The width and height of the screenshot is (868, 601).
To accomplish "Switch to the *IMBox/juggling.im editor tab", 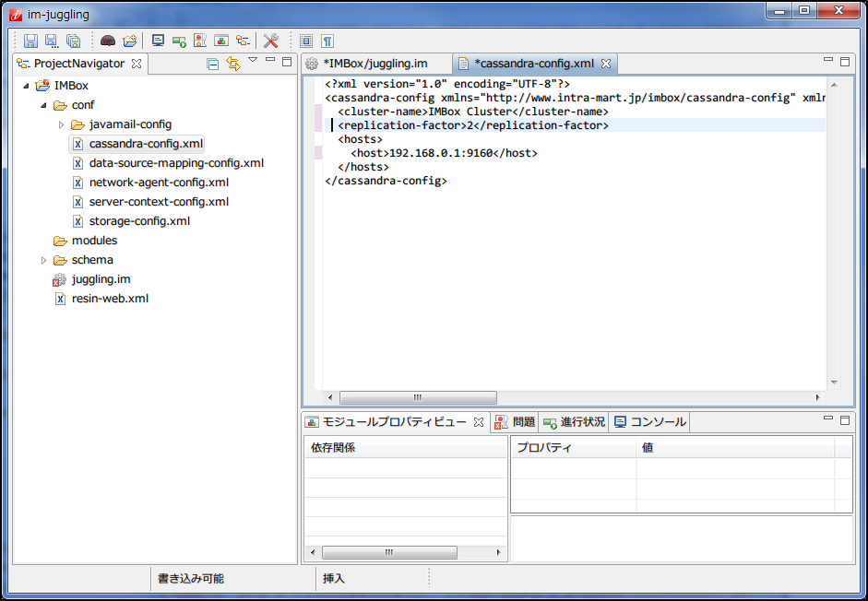I will coord(375,64).
